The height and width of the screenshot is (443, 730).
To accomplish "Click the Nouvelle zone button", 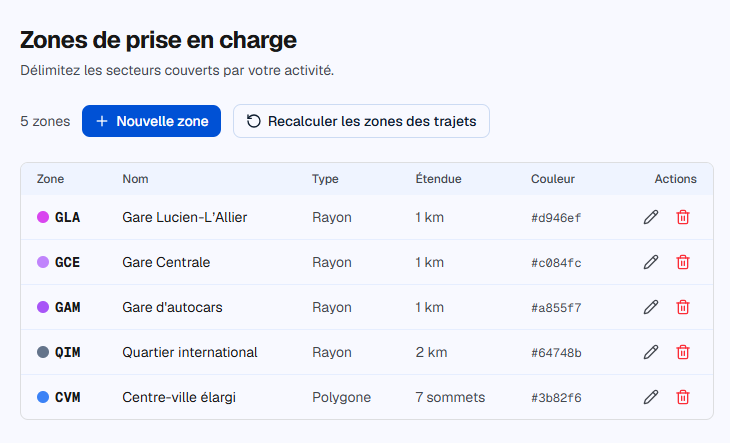I will coord(151,121).
